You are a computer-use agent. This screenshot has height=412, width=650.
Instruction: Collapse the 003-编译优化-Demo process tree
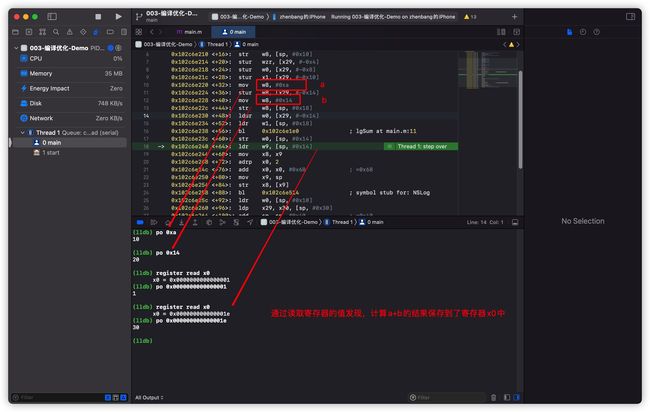16,48
